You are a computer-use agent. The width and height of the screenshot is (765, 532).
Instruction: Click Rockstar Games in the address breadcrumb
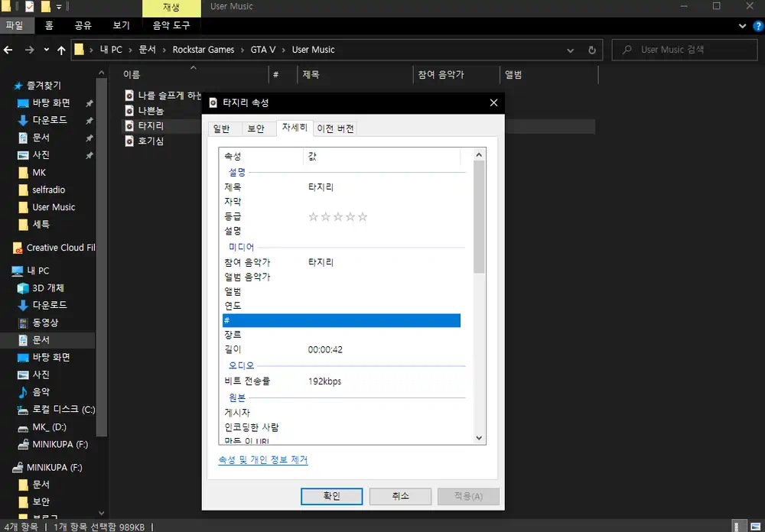pyautogui.click(x=203, y=50)
